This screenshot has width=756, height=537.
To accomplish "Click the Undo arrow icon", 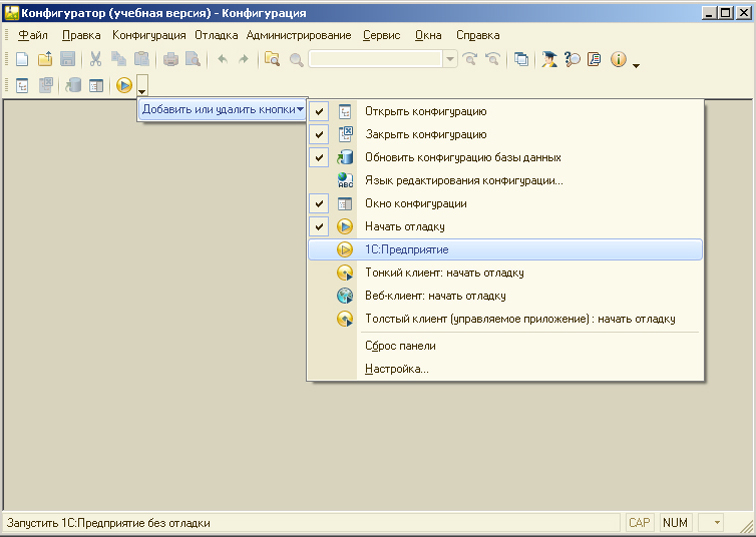I will click(x=222, y=59).
